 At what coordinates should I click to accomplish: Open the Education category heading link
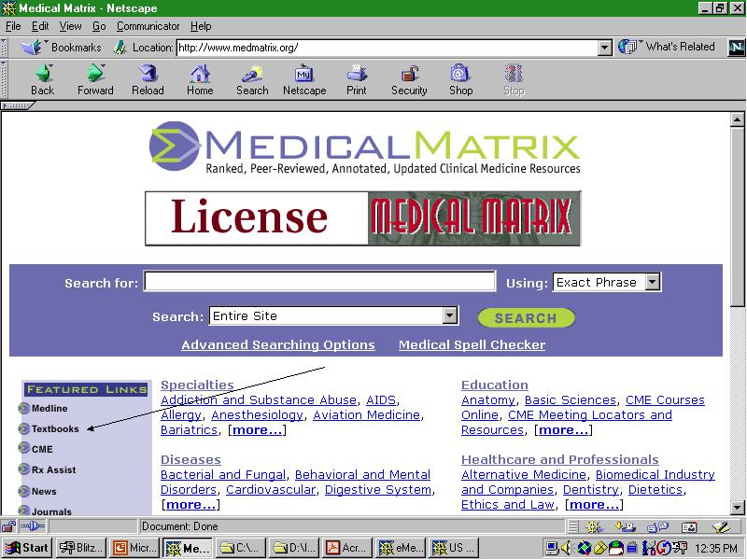point(495,385)
